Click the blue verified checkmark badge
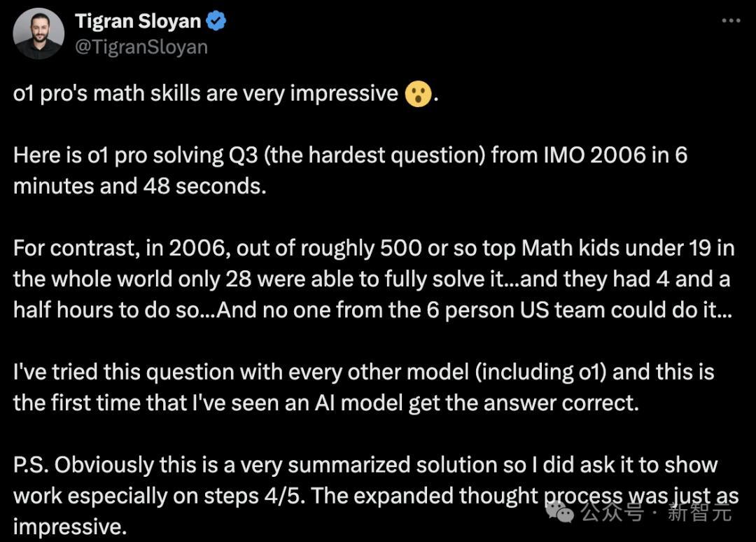The width and height of the screenshot is (756, 542). [216, 22]
